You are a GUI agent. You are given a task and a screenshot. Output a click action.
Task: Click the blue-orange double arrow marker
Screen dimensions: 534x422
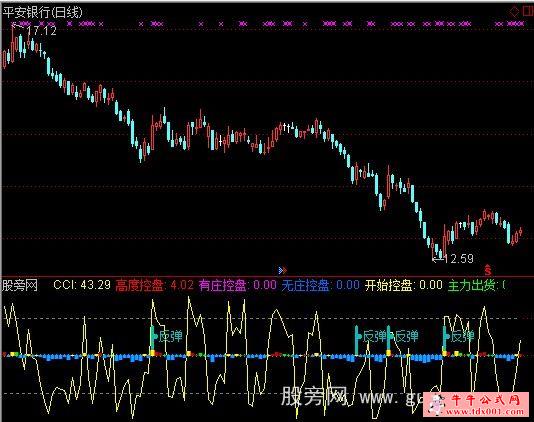click(x=283, y=270)
